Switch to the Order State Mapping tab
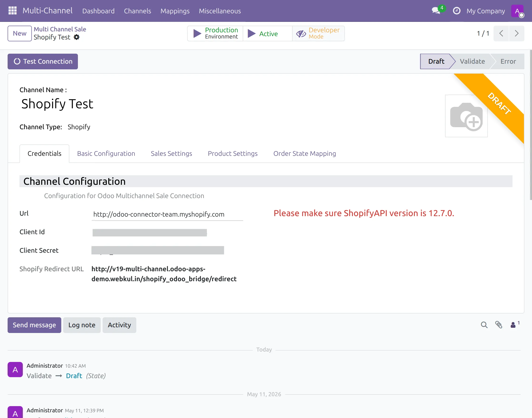532x418 pixels. click(305, 153)
